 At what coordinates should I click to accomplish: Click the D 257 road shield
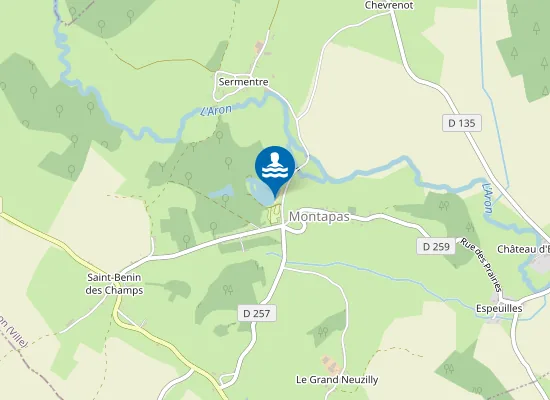click(x=257, y=313)
